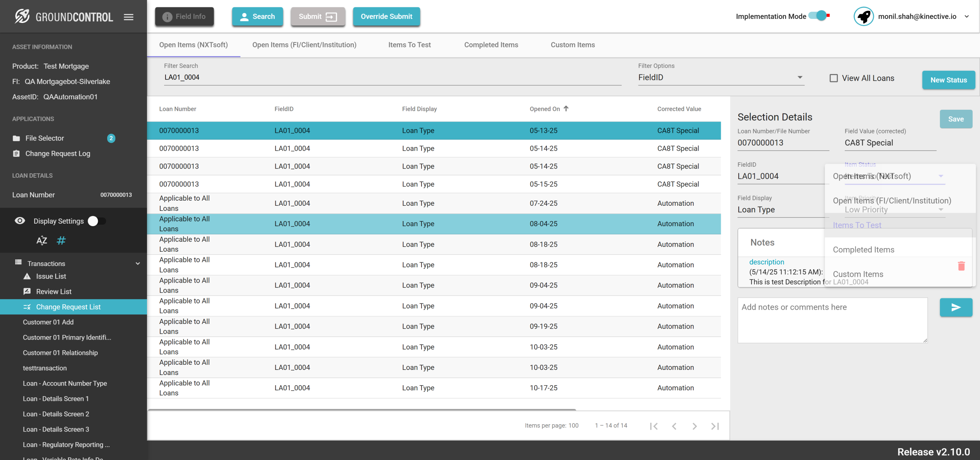Image resolution: width=980 pixels, height=460 pixels.
Task: Expand the user account dropdown arrow
Action: click(x=966, y=16)
